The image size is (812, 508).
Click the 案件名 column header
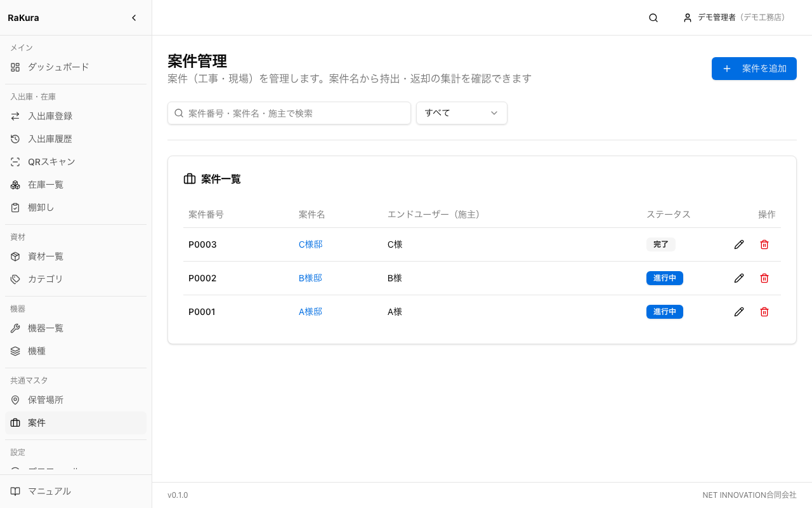312,215
